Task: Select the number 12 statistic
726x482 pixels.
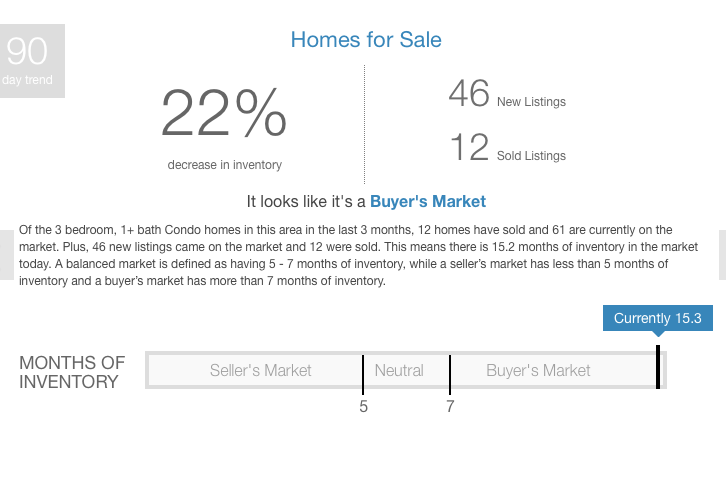Action: [469, 147]
